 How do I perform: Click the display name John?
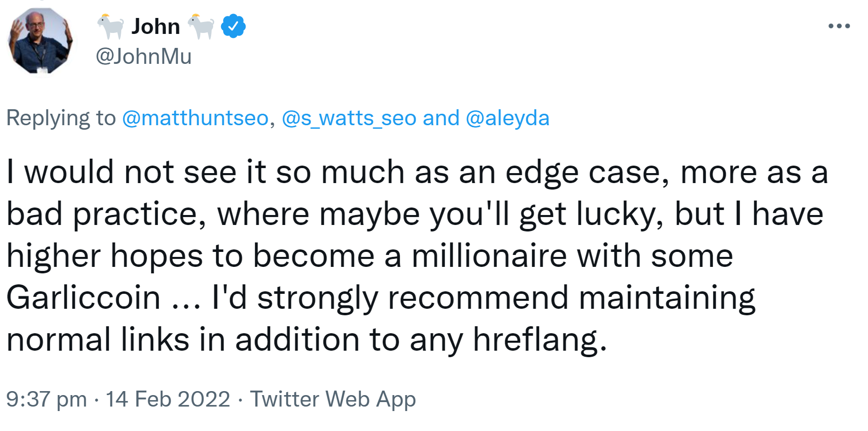[x=156, y=26]
